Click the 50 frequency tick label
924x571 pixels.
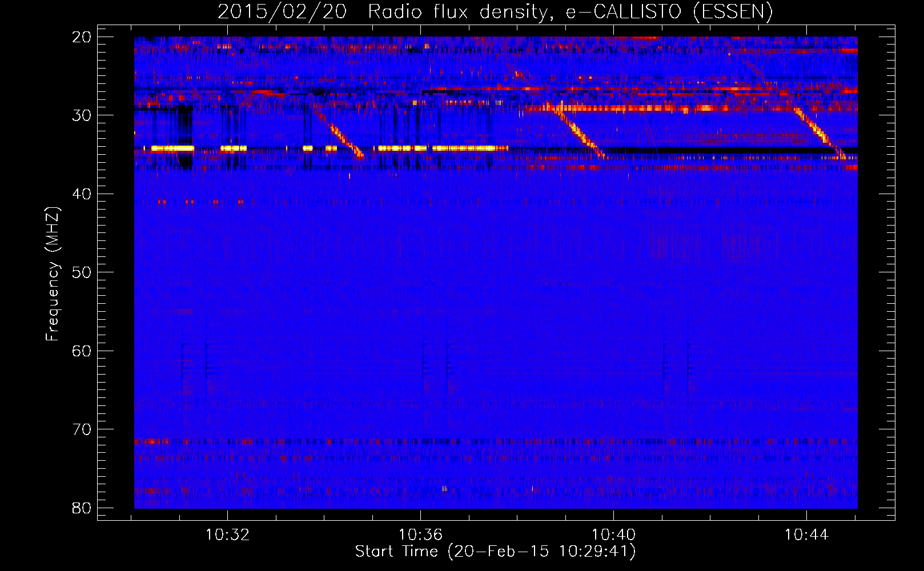(x=82, y=272)
